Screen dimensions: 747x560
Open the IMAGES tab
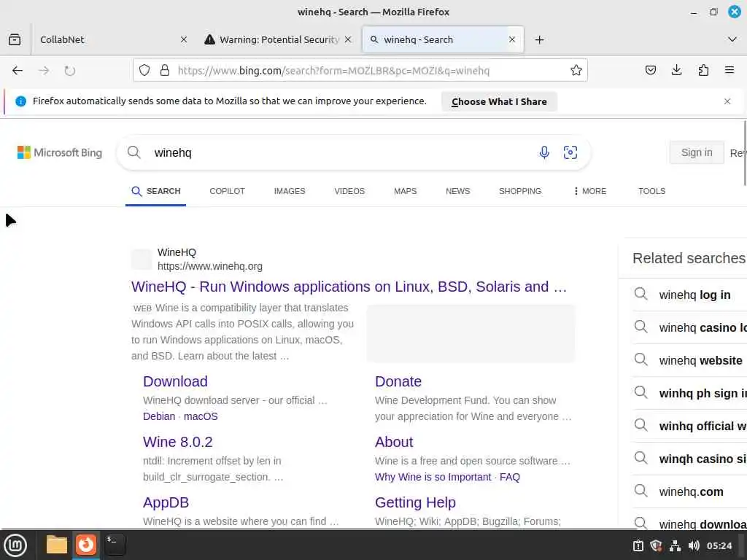(x=290, y=192)
